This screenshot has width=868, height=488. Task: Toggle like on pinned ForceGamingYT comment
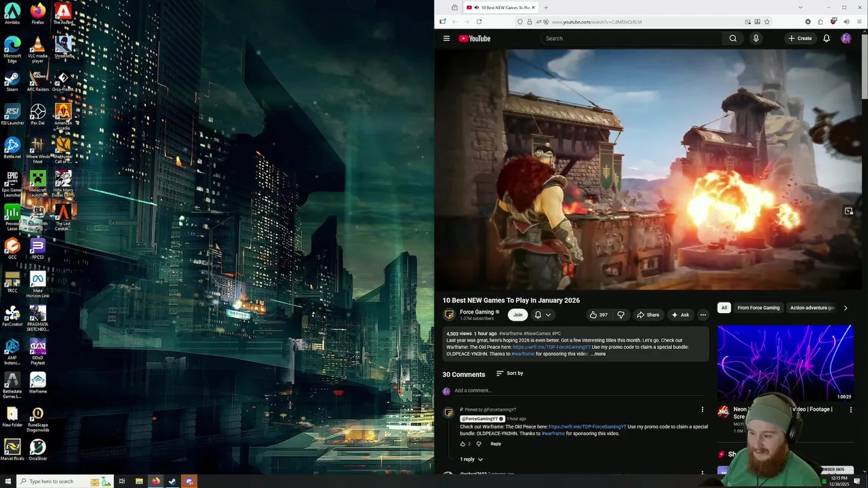click(x=463, y=444)
